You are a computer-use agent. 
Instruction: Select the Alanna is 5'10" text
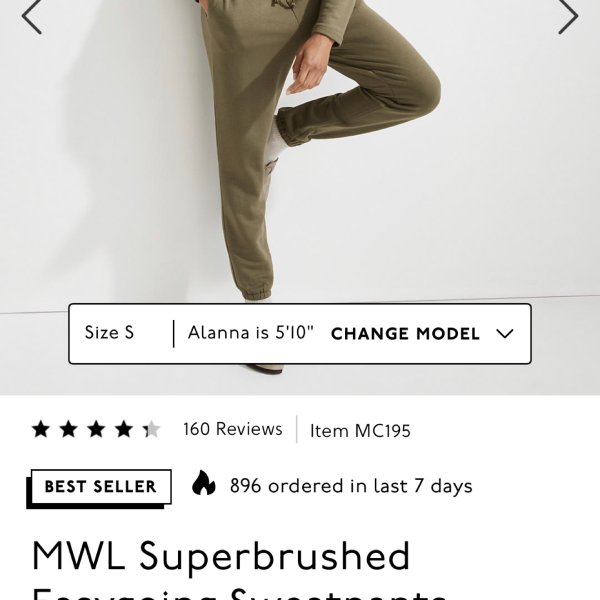tap(251, 333)
